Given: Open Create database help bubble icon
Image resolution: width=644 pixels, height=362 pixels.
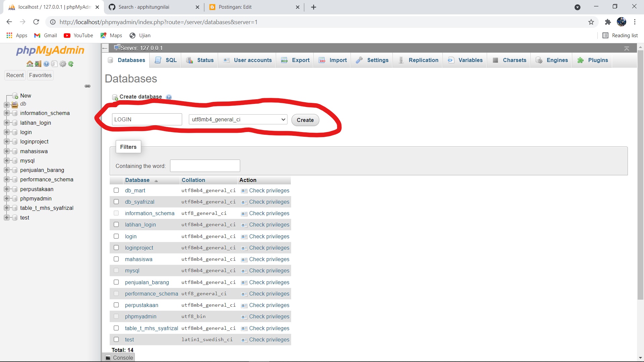Looking at the screenshot, I should [x=169, y=97].
